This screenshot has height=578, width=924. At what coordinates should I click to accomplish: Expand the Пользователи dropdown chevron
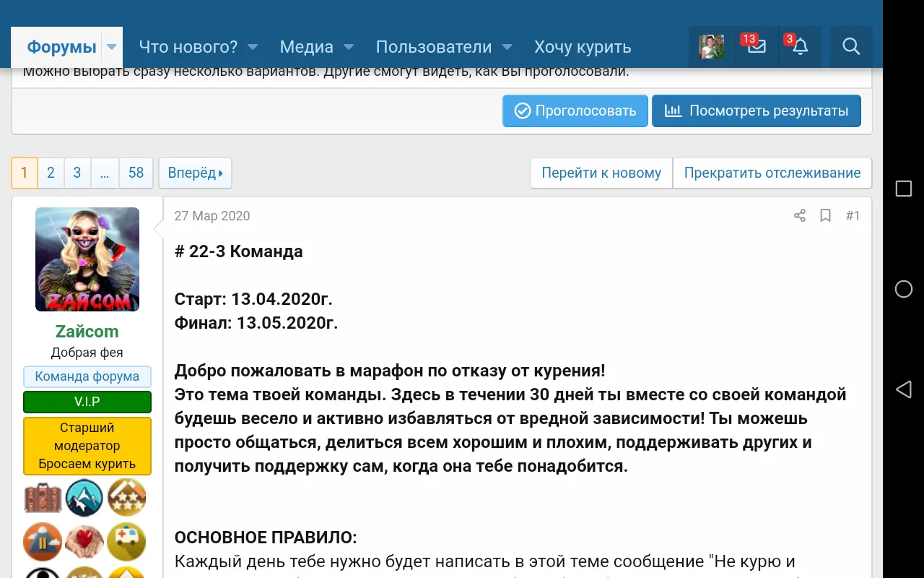click(x=507, y=46)
